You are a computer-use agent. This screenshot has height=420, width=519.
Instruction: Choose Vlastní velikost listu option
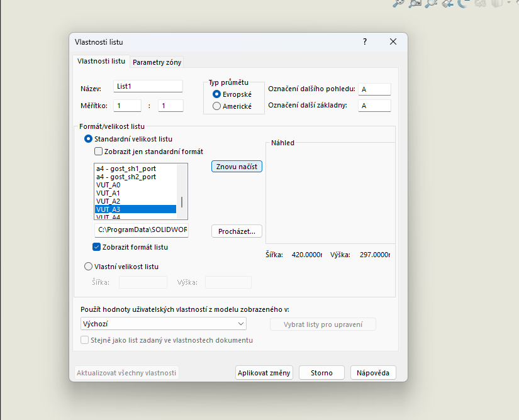click(x=88, y=267)
